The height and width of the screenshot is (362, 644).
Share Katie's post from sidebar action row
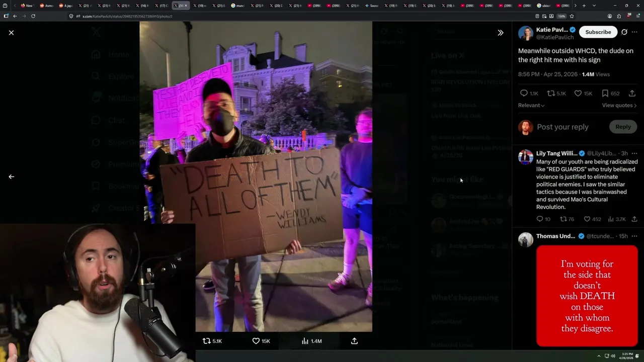pos(632,93)
